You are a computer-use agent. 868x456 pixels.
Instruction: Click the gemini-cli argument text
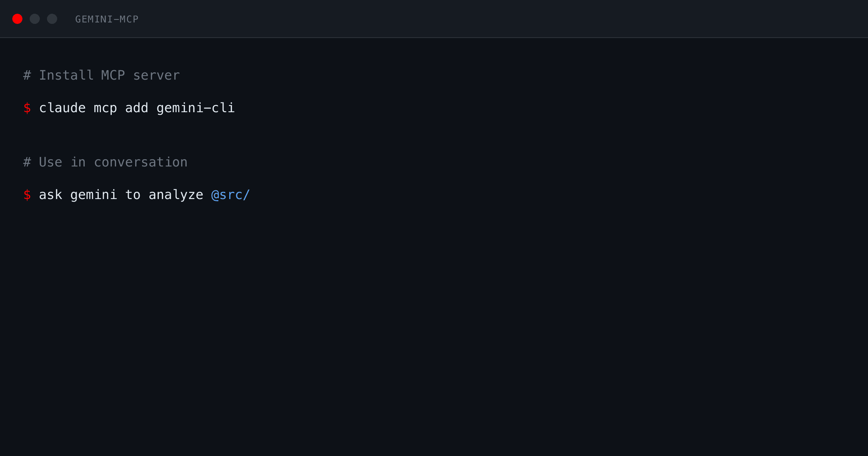tap(195, 107)
